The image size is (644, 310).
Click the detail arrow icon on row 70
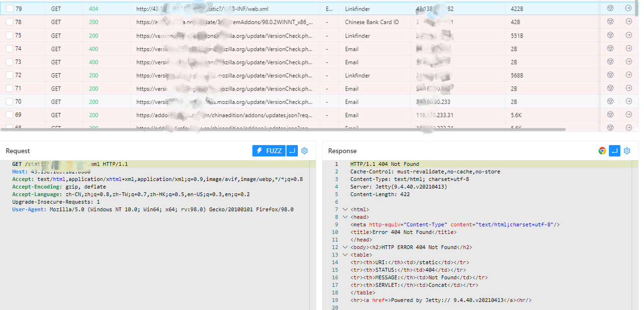click(628, 101)
